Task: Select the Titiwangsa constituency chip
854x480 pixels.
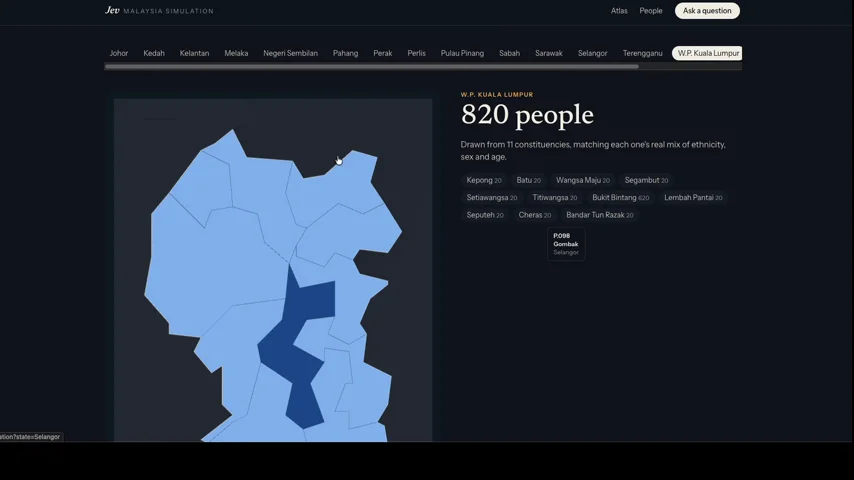Action: [x=554, y=198]
